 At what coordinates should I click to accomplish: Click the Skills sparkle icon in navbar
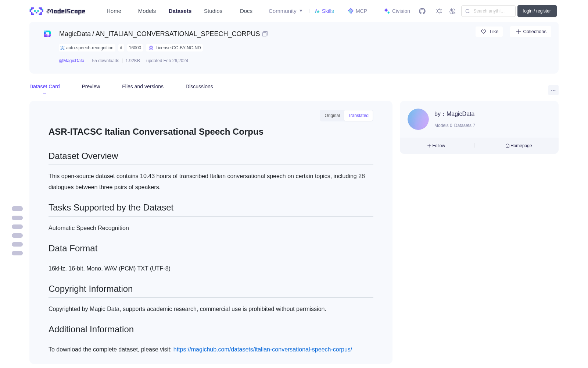(317, 11)
